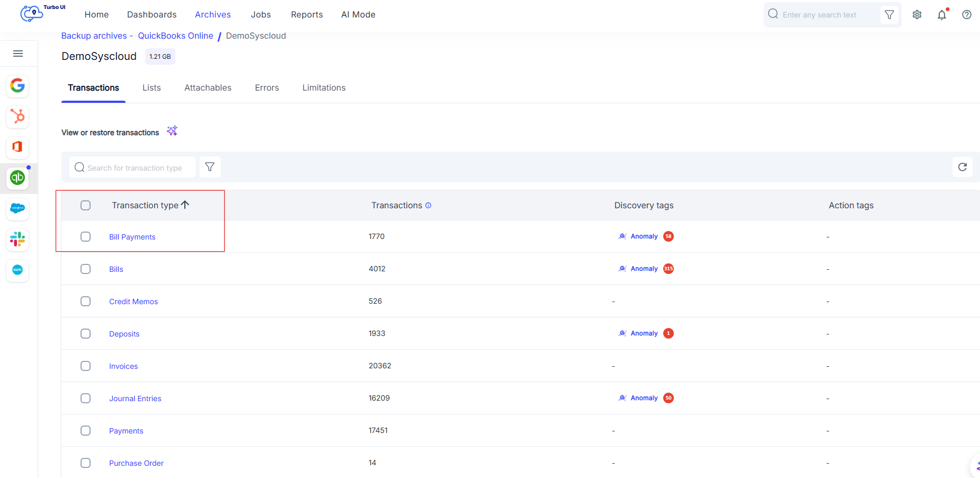Screen dimensions: 980x478
Task: Open Credit Memos transaction link
Action: point(133,302)
